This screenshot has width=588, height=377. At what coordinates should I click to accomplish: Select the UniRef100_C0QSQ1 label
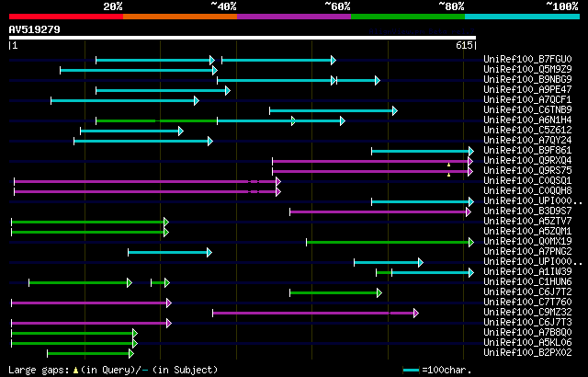[x=527, y=181]
